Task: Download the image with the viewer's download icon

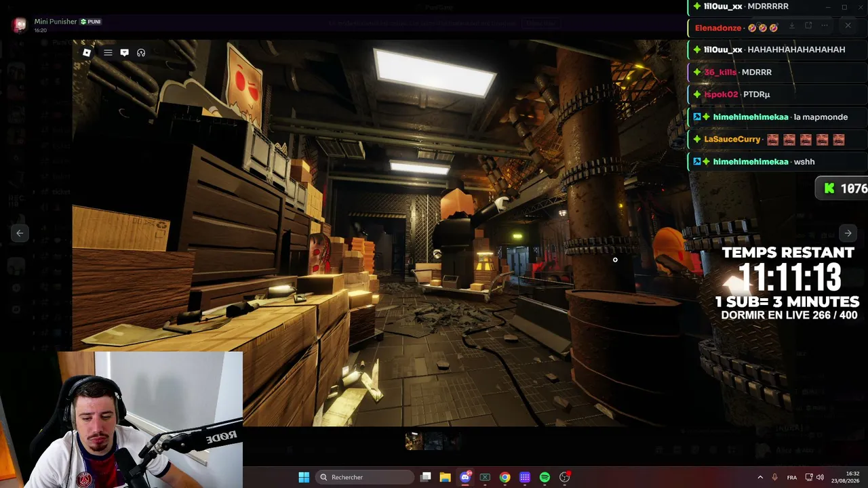Action: pyautogui.click(x=791, y=26)
